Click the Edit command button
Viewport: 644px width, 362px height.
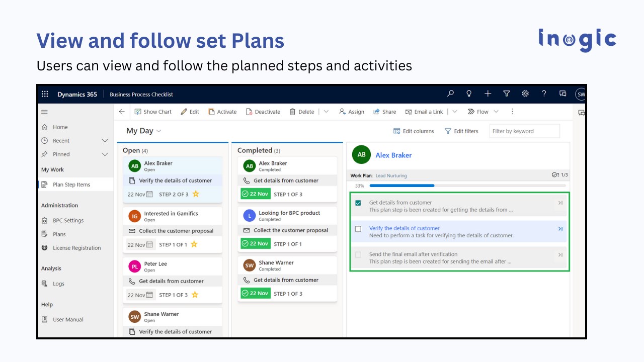point(190,112)
